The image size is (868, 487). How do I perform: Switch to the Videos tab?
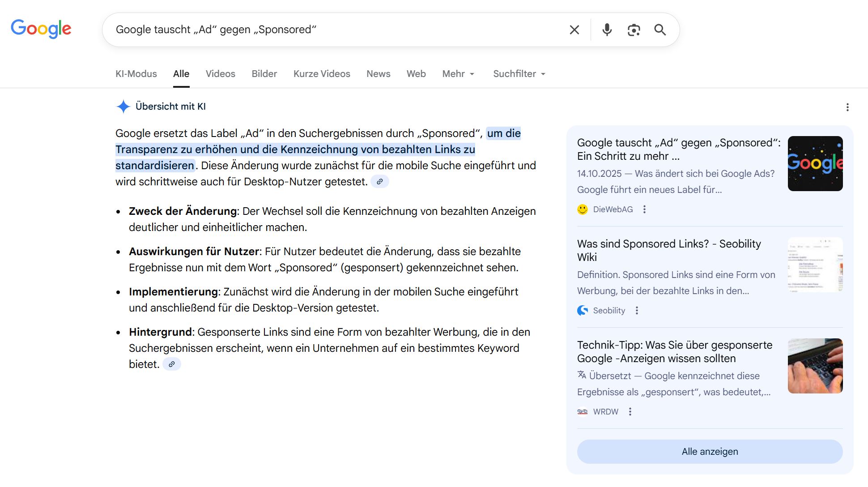click(x=220, y=74)
